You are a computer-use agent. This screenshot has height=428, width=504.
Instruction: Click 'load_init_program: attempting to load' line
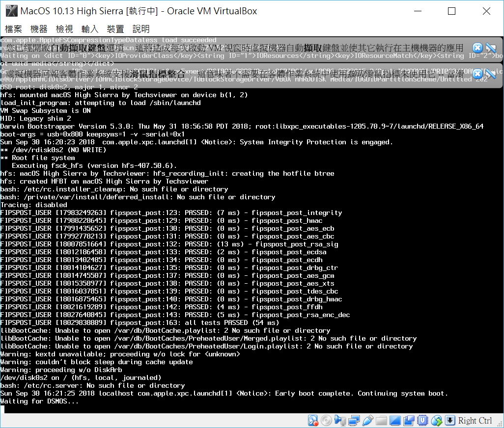point(101,103)
